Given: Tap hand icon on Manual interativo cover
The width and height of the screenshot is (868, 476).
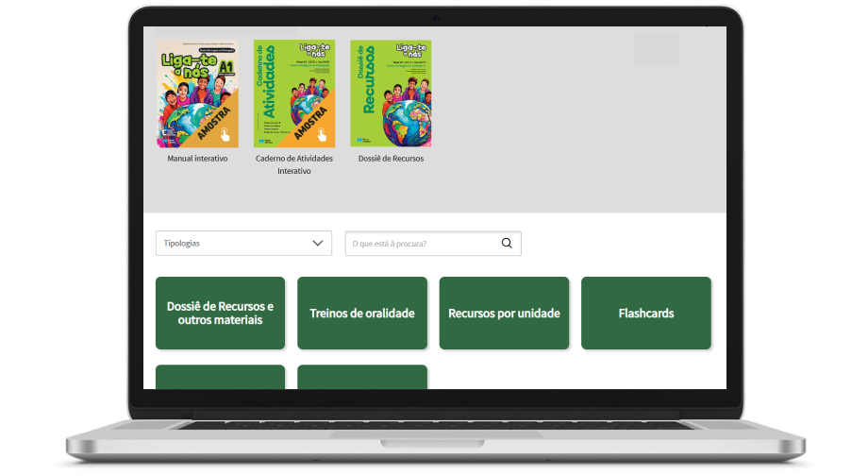Looking at the screenshot, I should [x=225, y=135].
